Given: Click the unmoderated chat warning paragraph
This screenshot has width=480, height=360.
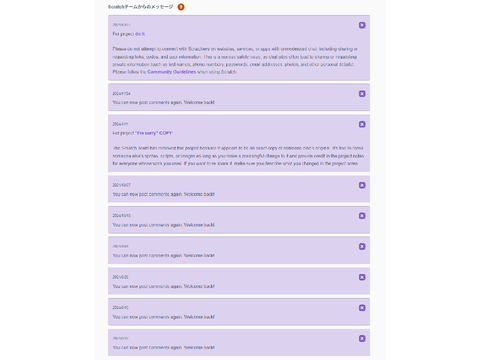Looking at the screenshot, I should (235, 60).
